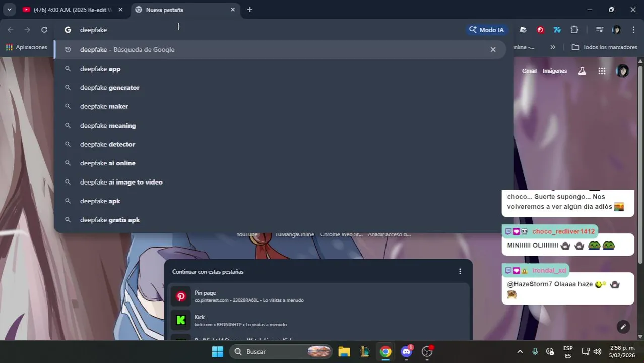Viewport: 644px width, 363px height.
Task: Open the 7TV extension icon
Action: click(557, 30)
